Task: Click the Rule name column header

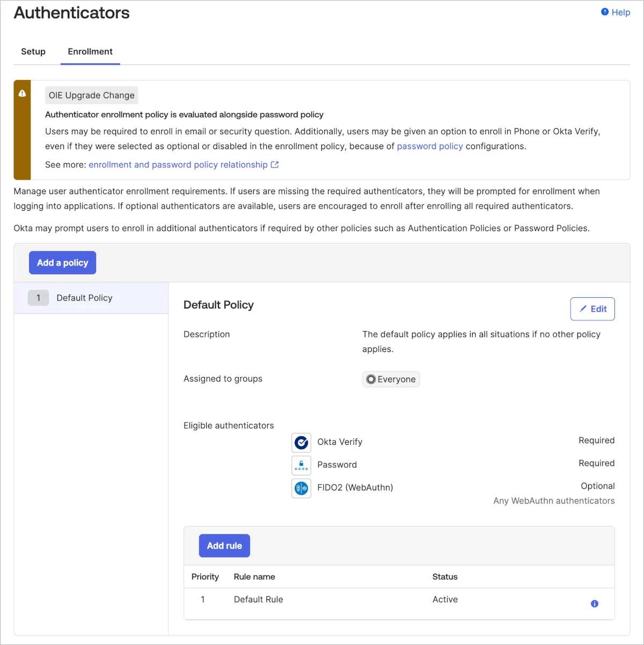Action: [254, 577]
